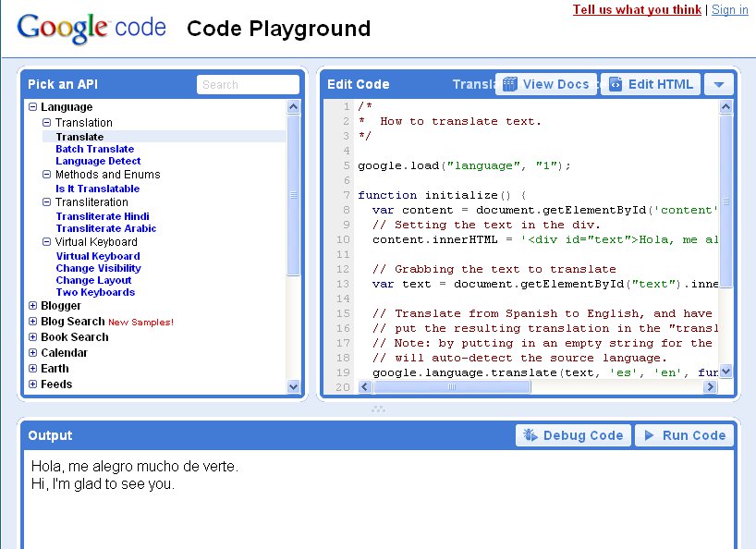The height and width of the screenshot is (549, 756).
Task: Open the Change Visibility sample
Action: [98, 268]
